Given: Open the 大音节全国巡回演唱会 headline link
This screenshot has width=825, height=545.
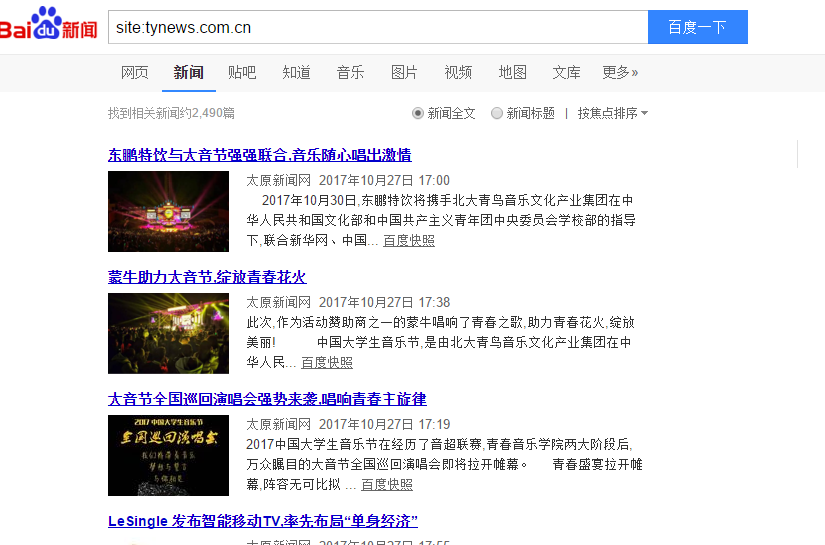Looking at the screenshot, I should (266, 399).
